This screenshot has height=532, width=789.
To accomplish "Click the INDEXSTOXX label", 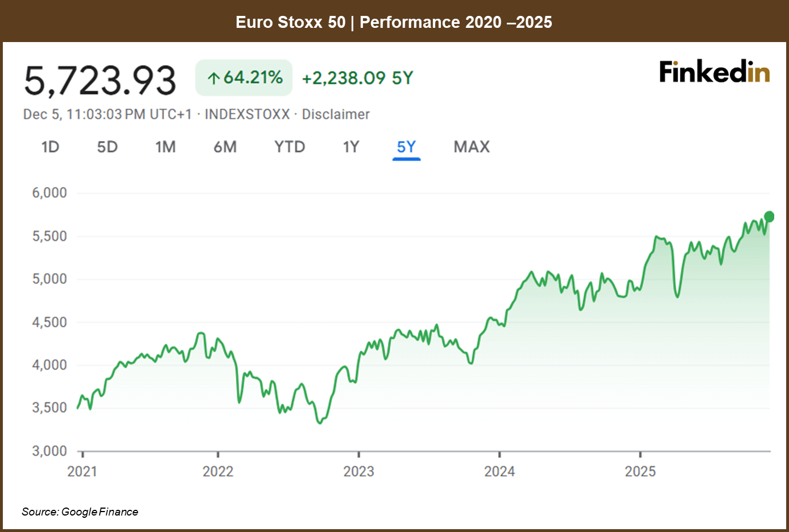I will pos(247,114).
